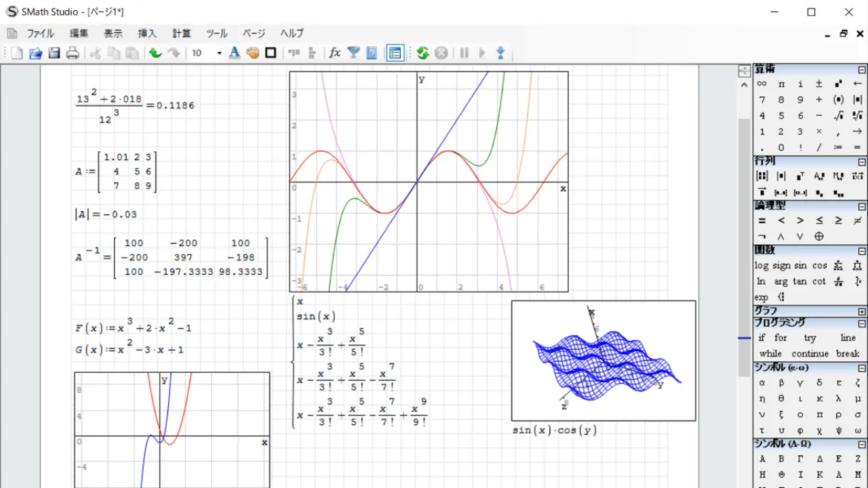Image resolution: width=868 pixels, height=488 pixels.
Task: Open the ツール menu
Action: [217, 33]
